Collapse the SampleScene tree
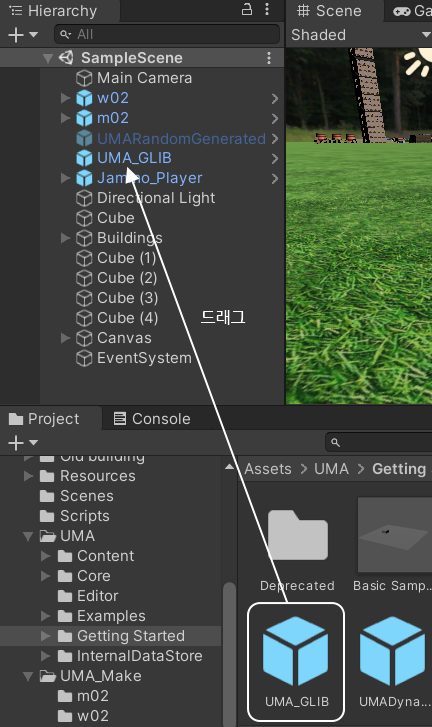Viewport: 432px width, 727px height. 47,58
